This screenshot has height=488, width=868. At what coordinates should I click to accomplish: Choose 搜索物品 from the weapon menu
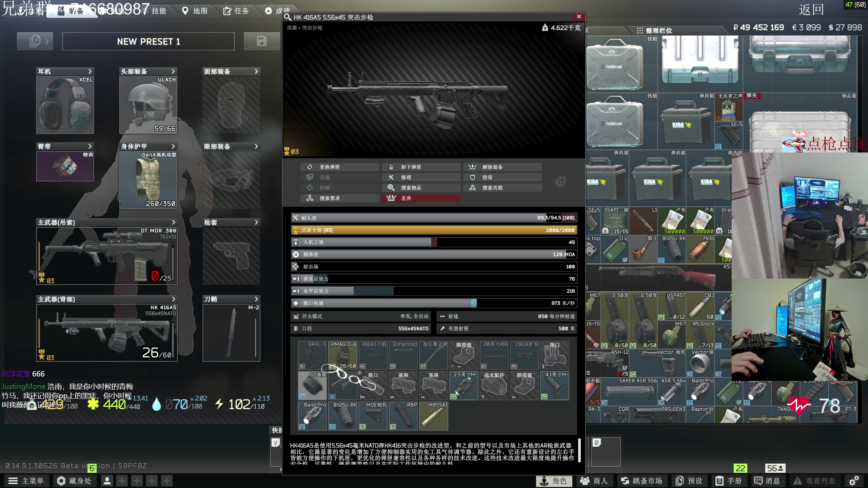pos(421,188)
